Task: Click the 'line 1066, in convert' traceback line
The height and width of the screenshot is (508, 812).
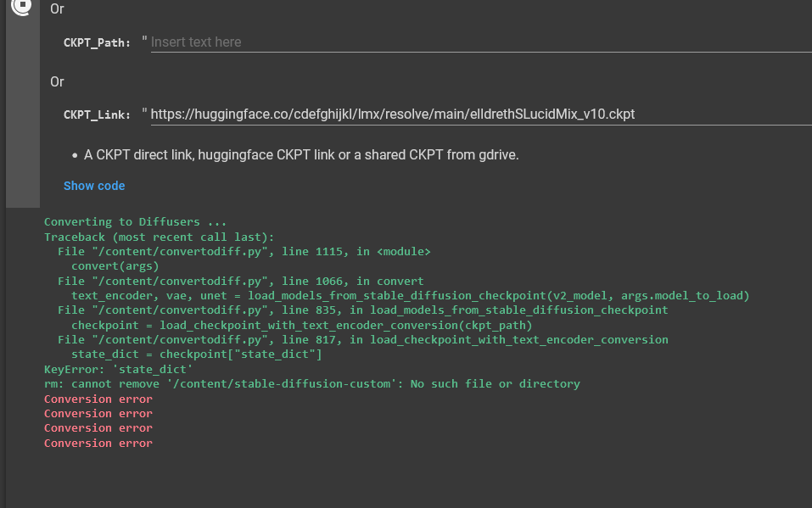Action: [x=240, y=281]
